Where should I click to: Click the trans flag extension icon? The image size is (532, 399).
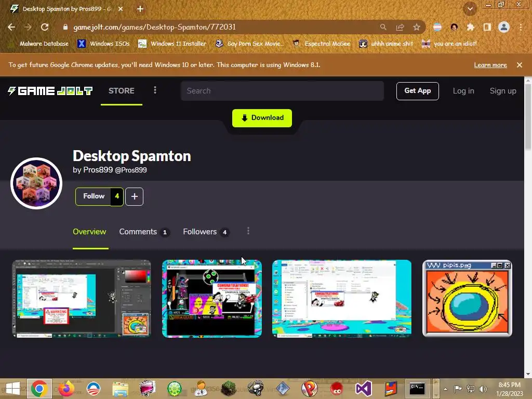point(437,27)
